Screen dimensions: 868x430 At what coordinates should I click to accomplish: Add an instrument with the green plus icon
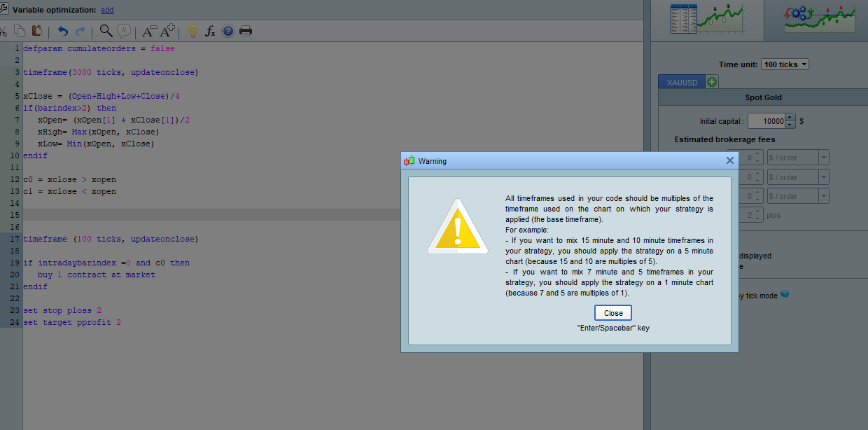click(712, 82)
